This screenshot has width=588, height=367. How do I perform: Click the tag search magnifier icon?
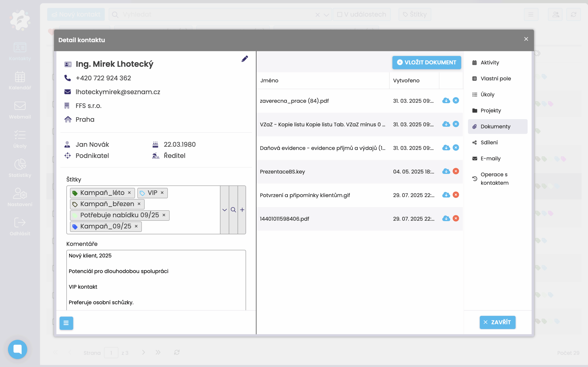pos(233,210)
